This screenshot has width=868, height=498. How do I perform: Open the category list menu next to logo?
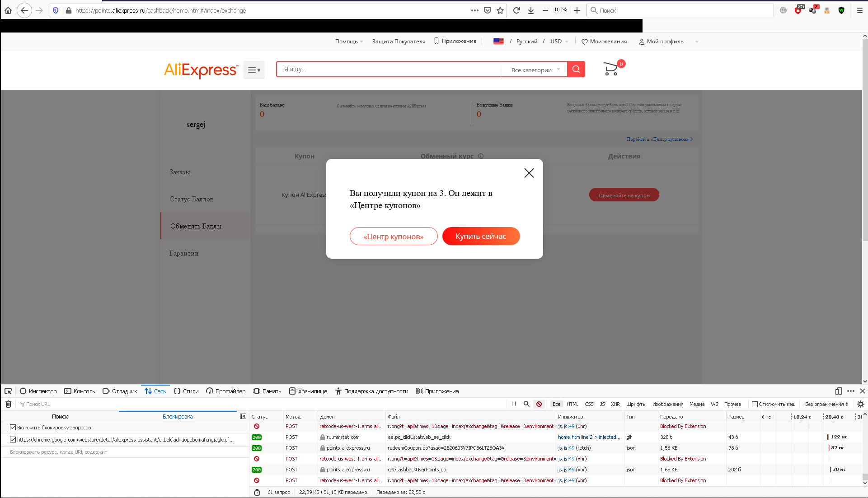(x=254, y=70)
